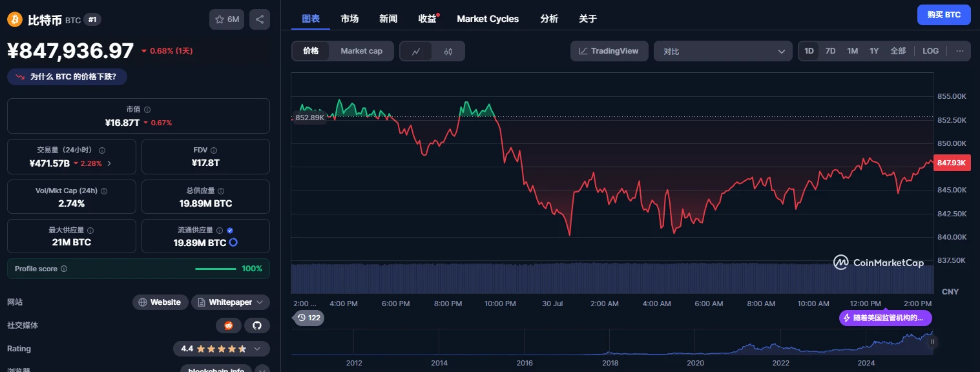Click the #1 rank badge
980x372 pixels.
92,20
